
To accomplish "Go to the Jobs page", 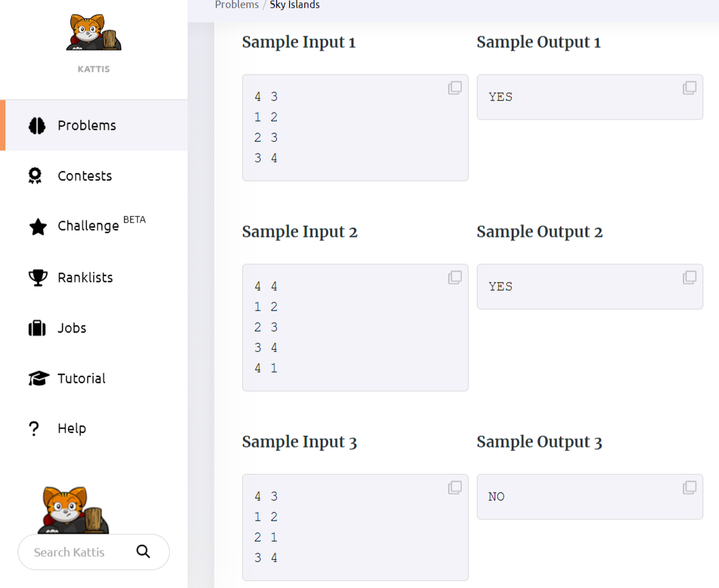I will click(x=72, y=328).
